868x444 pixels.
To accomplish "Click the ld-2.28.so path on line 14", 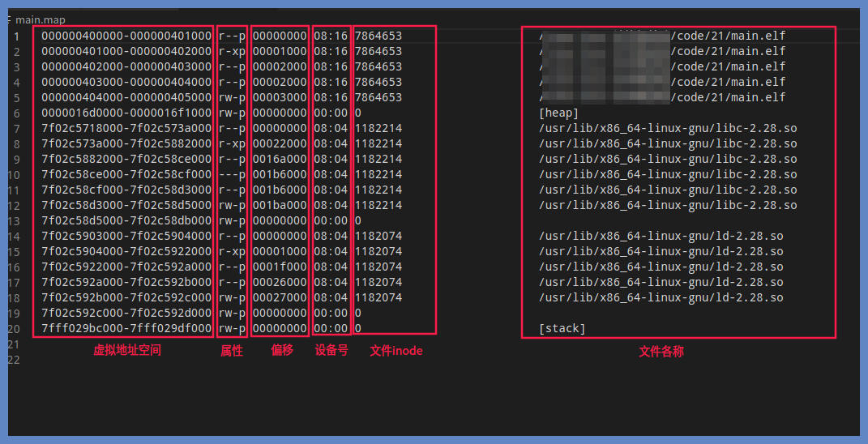I will tap(661, 236).
